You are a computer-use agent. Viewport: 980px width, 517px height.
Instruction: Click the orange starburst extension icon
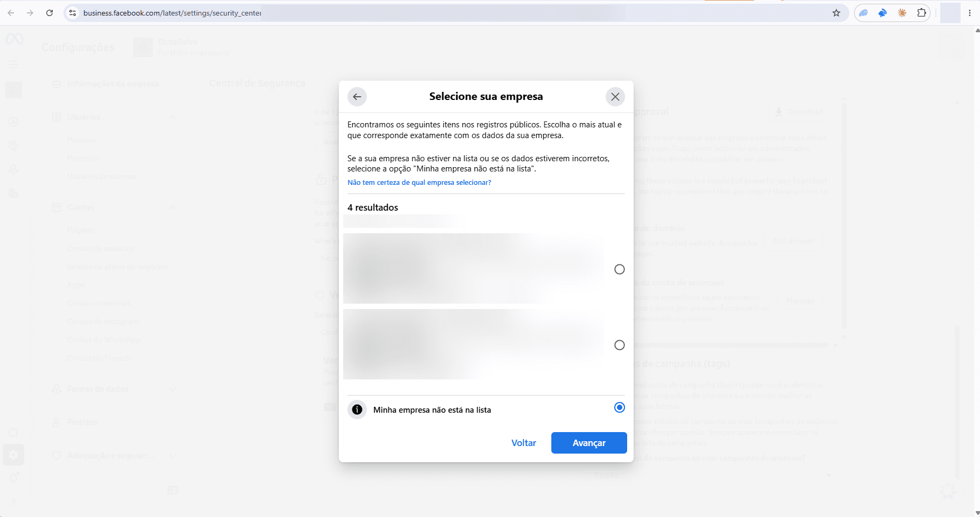[902, 13]
